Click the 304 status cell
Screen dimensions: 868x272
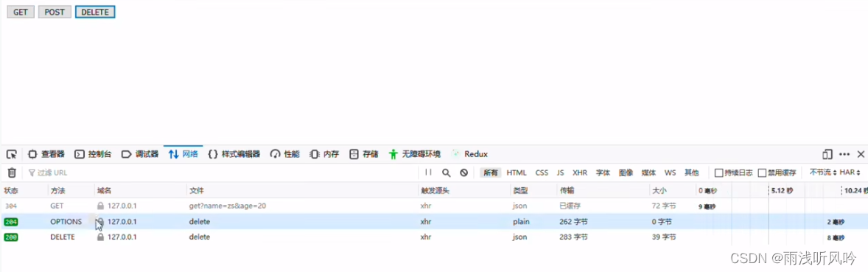tap(10, 206)
